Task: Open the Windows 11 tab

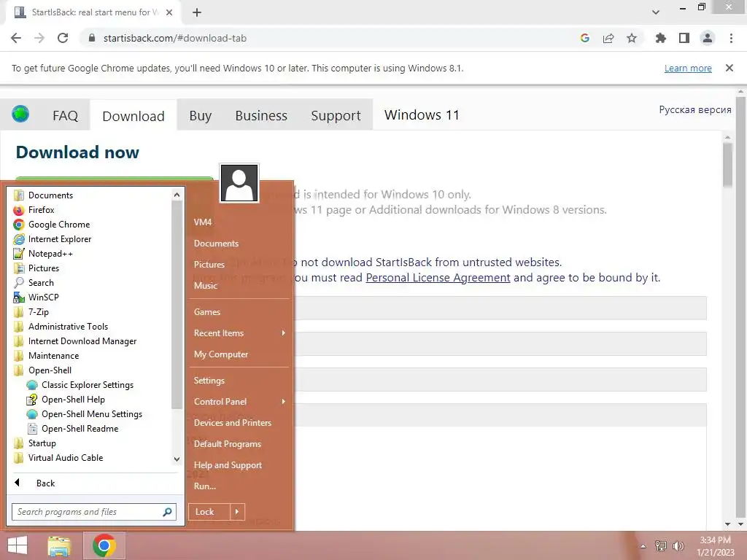Action: coord(422,114)
